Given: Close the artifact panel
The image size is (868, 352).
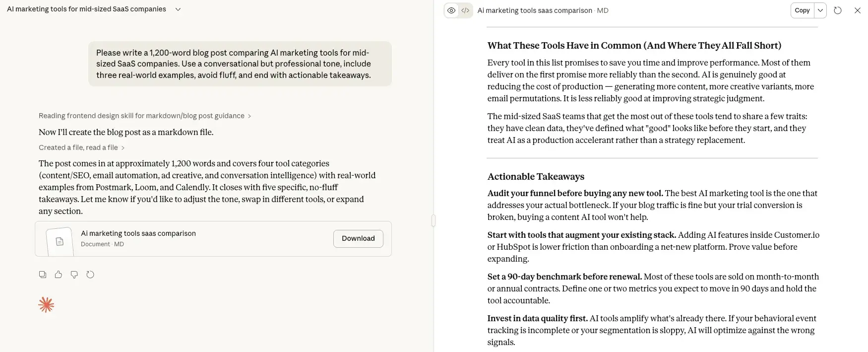Looking at the screenshot, I should click(x=858, y=10).
